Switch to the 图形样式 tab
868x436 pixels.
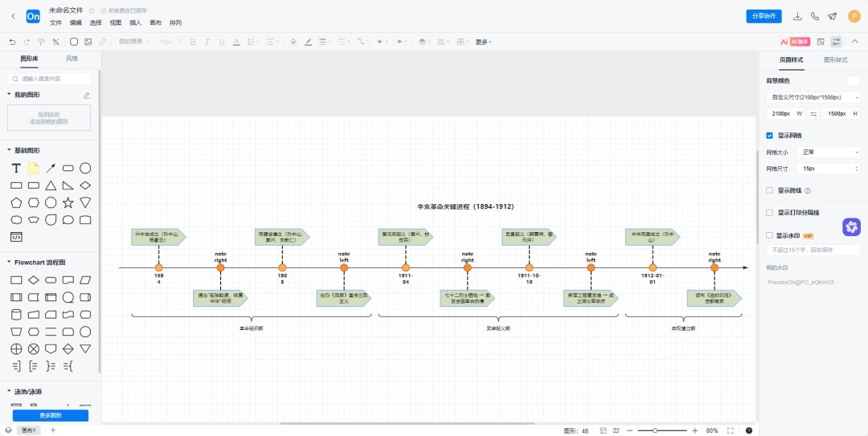[835, 60]
